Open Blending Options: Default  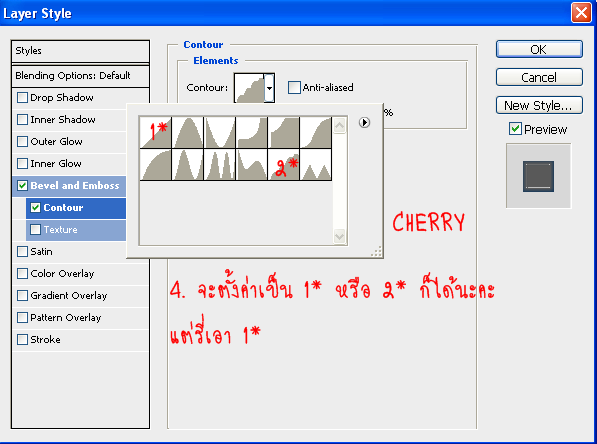80,76
